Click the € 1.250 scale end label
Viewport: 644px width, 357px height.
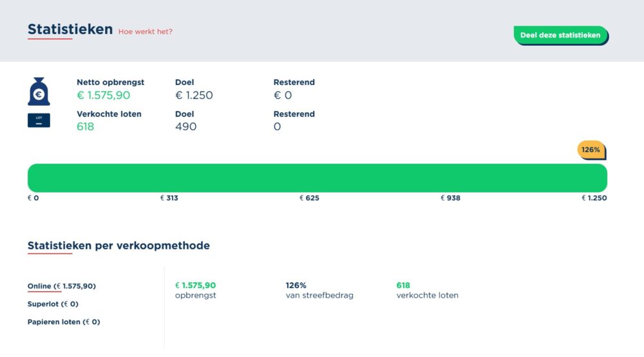pos(594,198)
